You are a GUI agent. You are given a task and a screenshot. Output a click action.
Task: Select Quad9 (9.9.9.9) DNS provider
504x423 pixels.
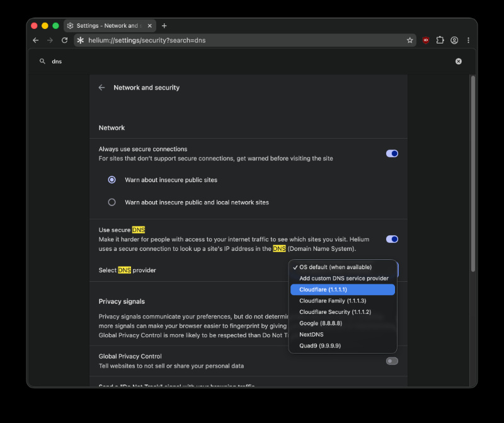[x=343, y=346]
